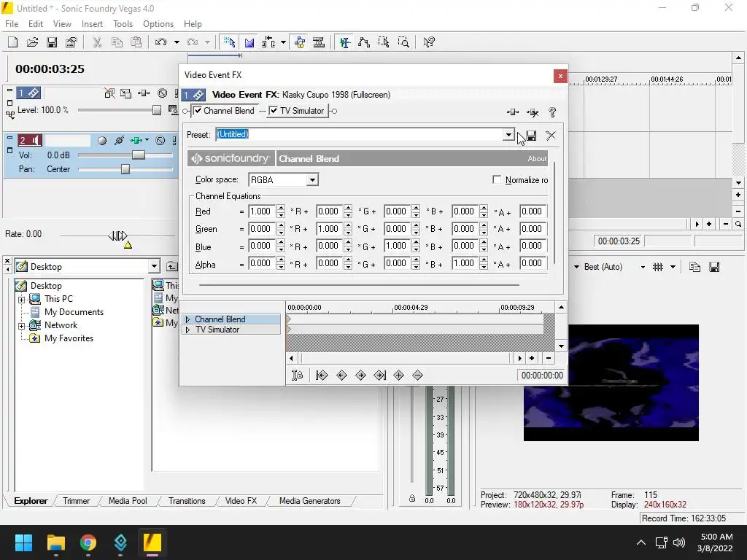The height and width of the screenshot is (560, 747).
Task: Click the plug-in help question mark icon
Action: pos(552,112)
